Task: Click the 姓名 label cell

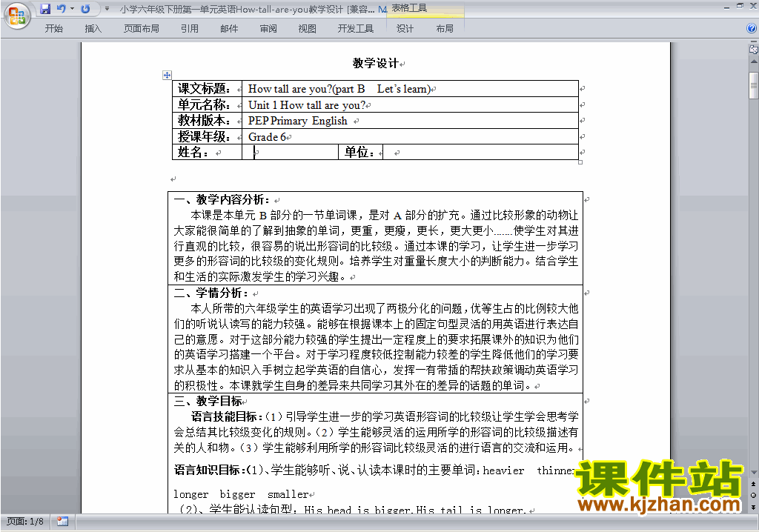Action: coord(208,152)
